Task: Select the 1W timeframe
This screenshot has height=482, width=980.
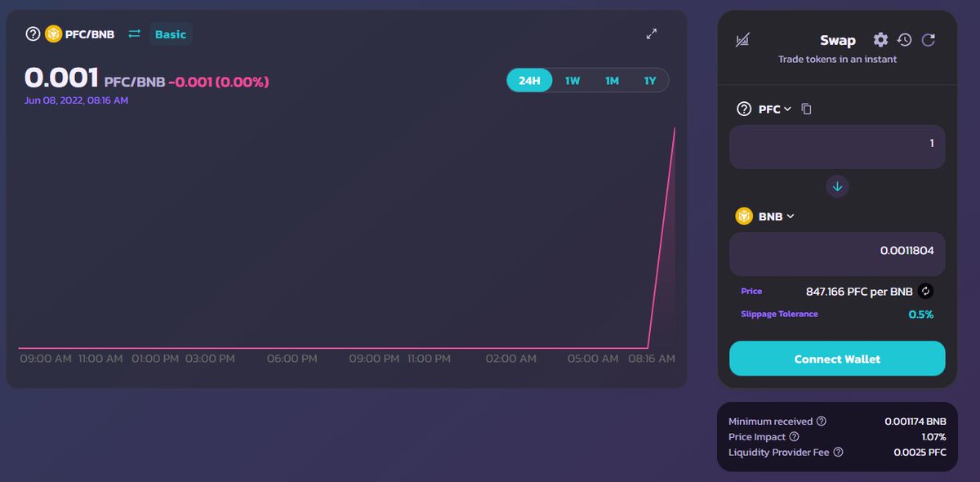Action: tap(572, 81)
